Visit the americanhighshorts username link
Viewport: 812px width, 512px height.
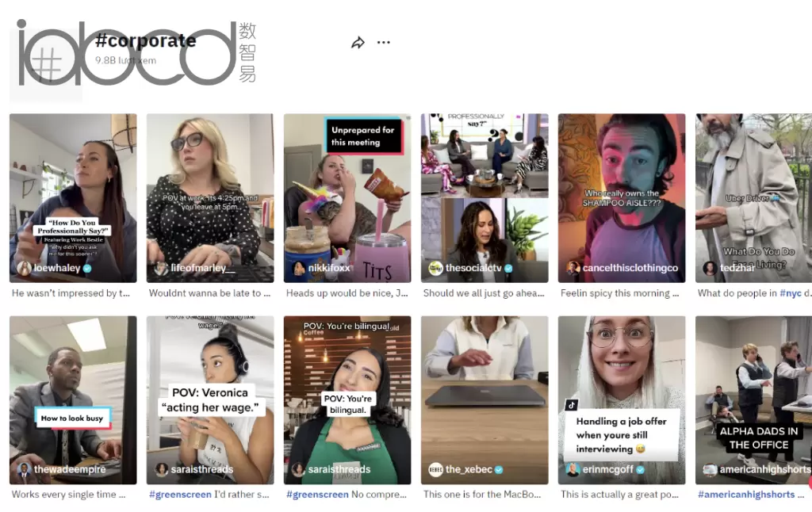[x=765, y=469]
